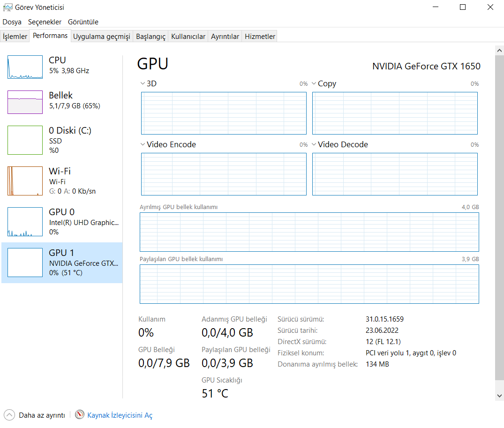Select the Disk 0 (C:) graph thumbnail

click(25, 140)
